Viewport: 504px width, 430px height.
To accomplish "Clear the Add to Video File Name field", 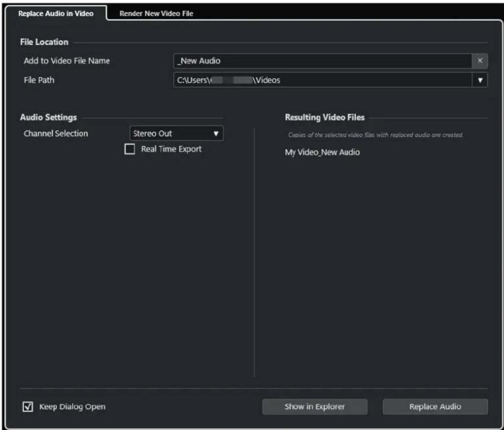I will (479, 61).
